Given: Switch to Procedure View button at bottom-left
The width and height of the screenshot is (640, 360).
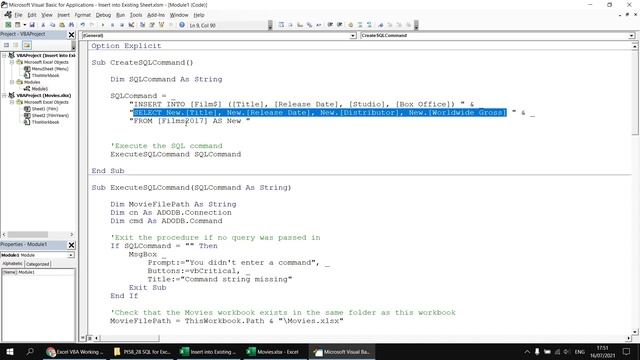Looking at the screenshot, I should click(83, 338).
